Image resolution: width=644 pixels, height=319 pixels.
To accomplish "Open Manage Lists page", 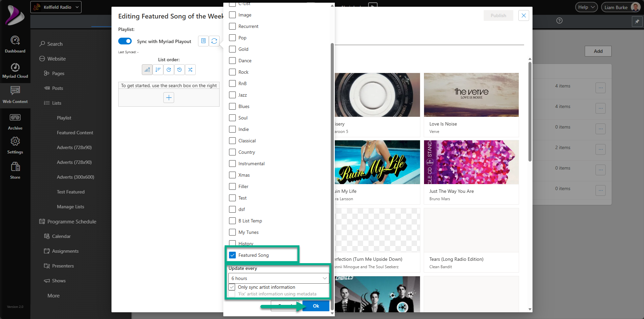I will [x=70, y=207].
